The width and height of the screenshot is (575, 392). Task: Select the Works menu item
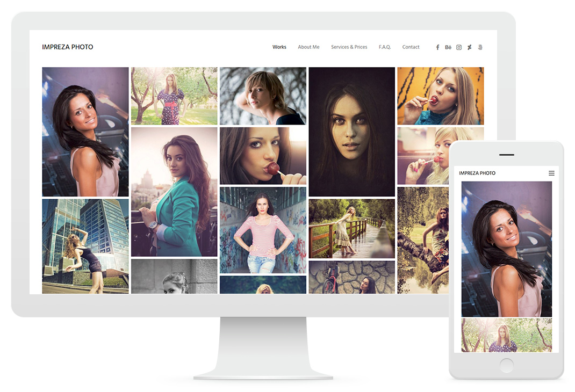279,47
